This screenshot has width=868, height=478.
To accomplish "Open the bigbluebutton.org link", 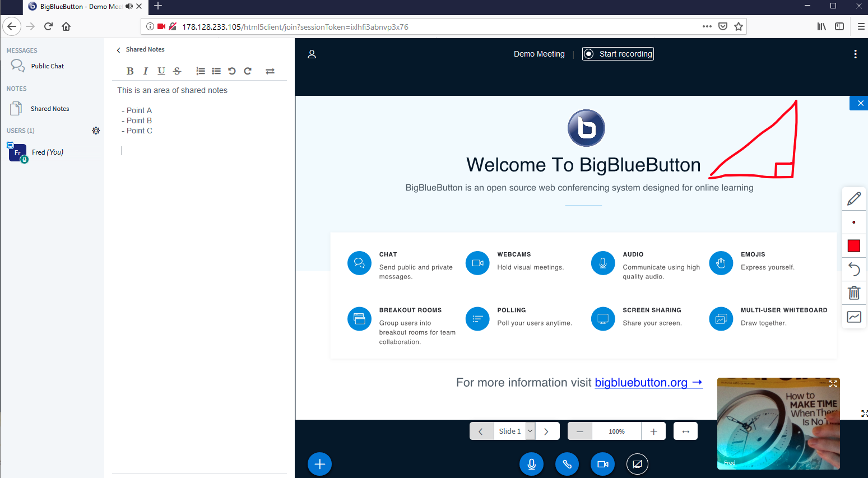I will pos(648,383).
